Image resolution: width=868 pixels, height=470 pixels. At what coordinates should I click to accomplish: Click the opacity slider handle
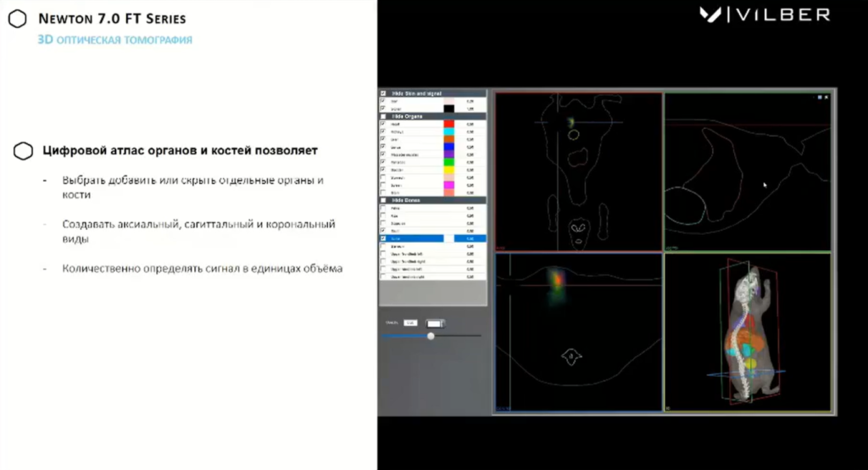point(431,336)
